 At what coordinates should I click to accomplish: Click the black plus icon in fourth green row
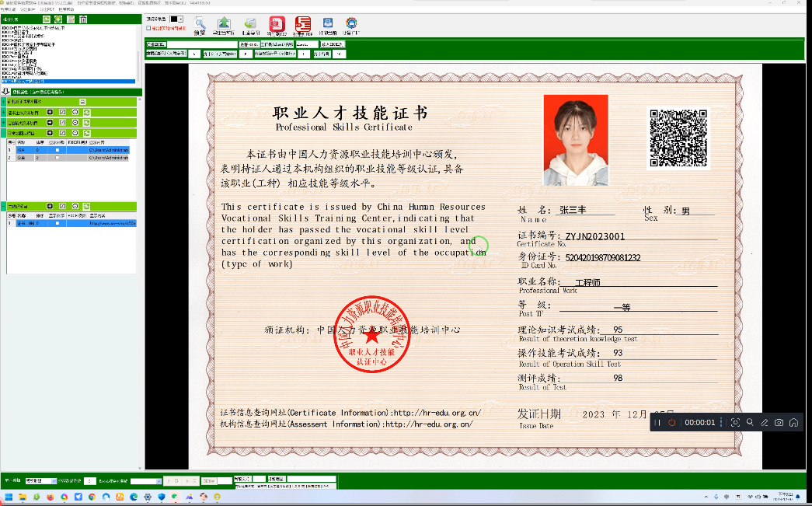point(50,133)
